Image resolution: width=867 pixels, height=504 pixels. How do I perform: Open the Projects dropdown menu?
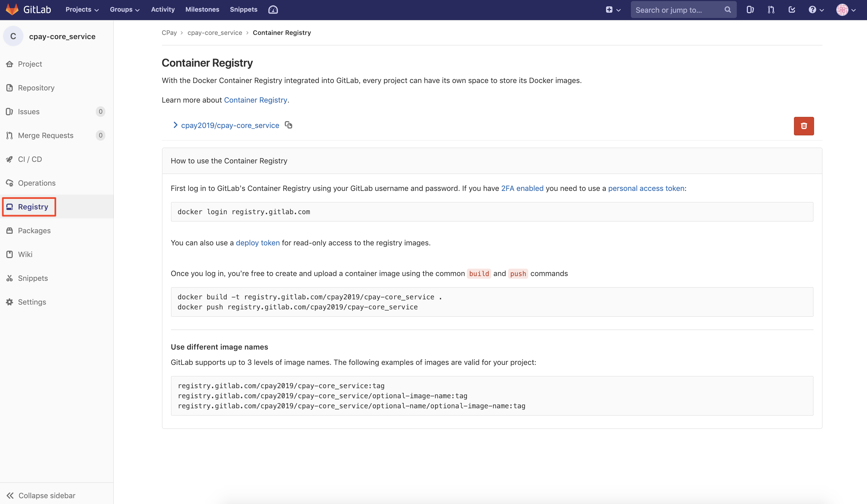click(82, 10)
